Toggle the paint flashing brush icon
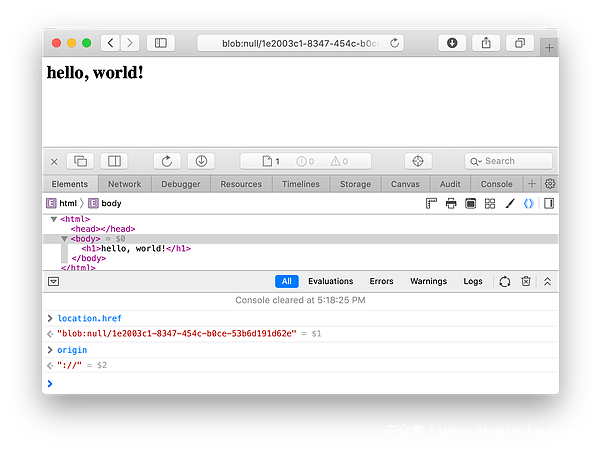 point(510,204)
